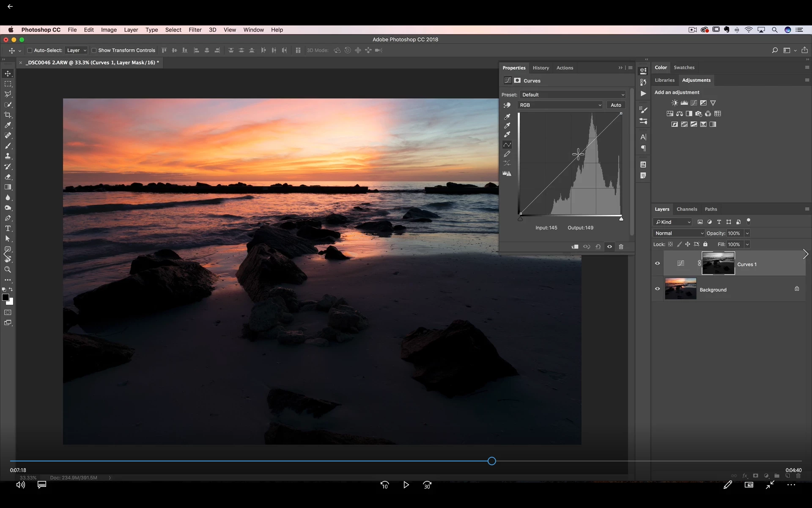
Task: Select the Horizontal Type tool
Action: coord(8,229)
